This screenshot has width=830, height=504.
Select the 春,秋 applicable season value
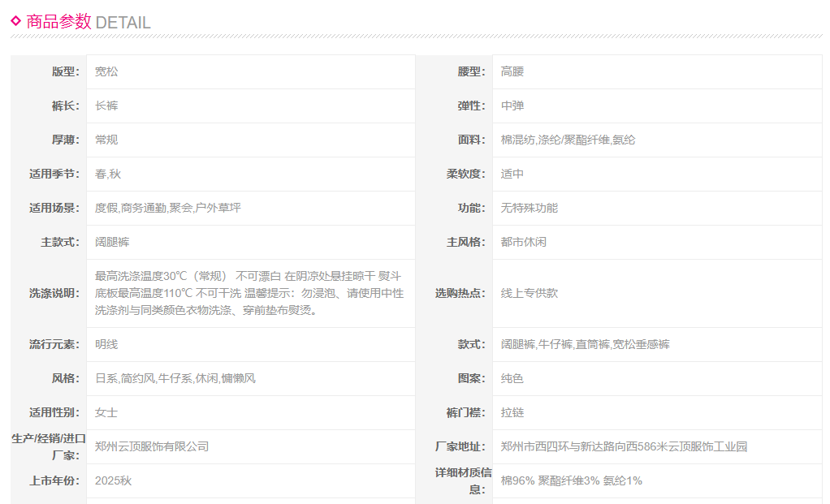[108, 174]
